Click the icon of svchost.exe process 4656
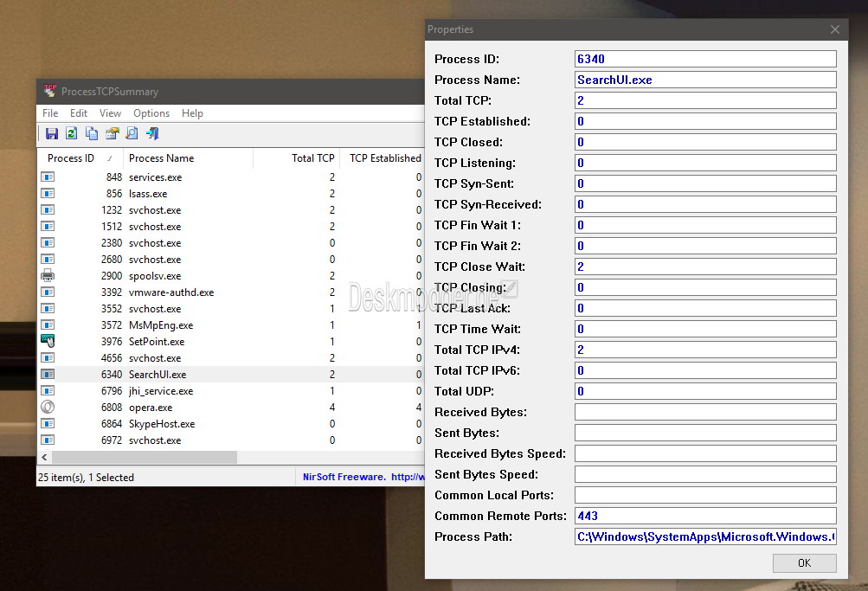868x591 pixels. (48, 358)
